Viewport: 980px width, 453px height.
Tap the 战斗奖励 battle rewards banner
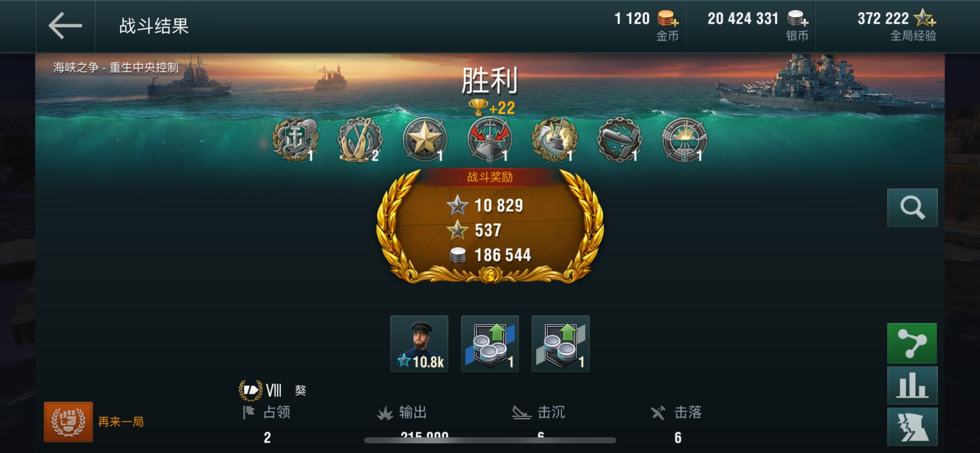click(x=490, y=177)
